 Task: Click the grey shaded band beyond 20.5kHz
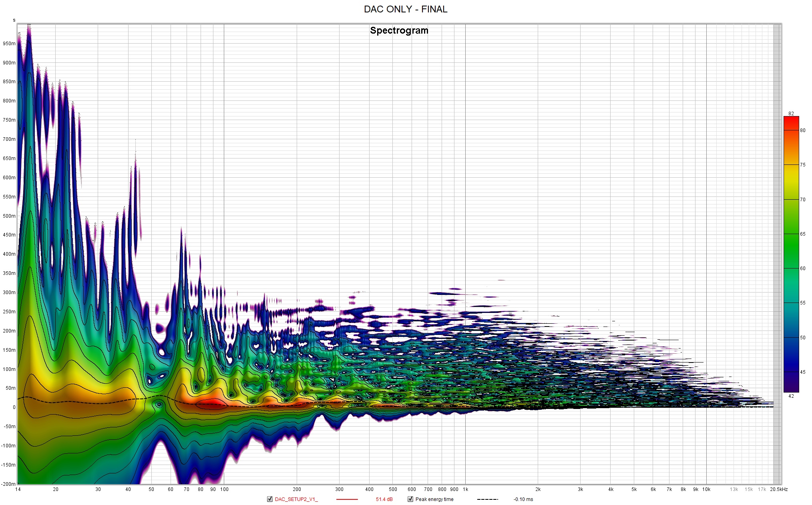(x=777, y=254)
